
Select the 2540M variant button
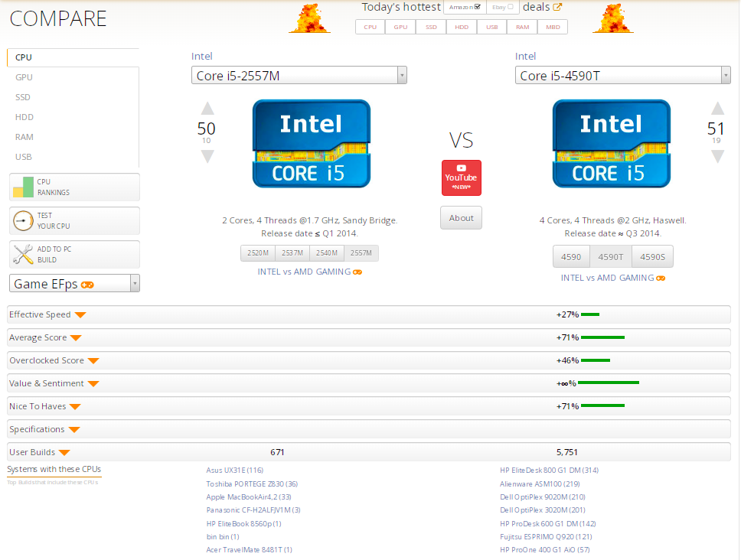pyautogui.click(x=327, y=253)
